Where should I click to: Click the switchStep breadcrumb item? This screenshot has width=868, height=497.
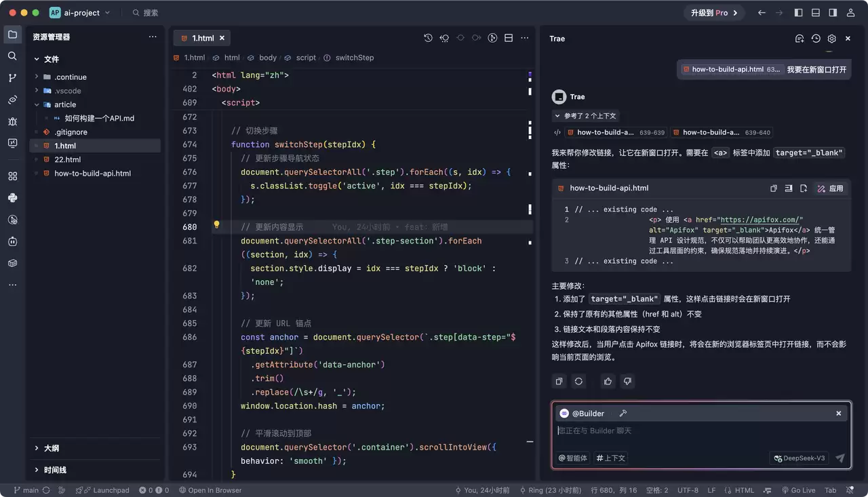pos(355,58)
